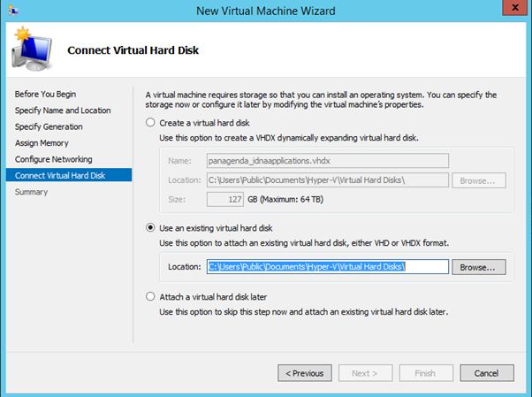This screenshot has width=532, height=397.
Task: Select the 'Connect Virtual Hard Disk' step
Action: pos(60,175)
